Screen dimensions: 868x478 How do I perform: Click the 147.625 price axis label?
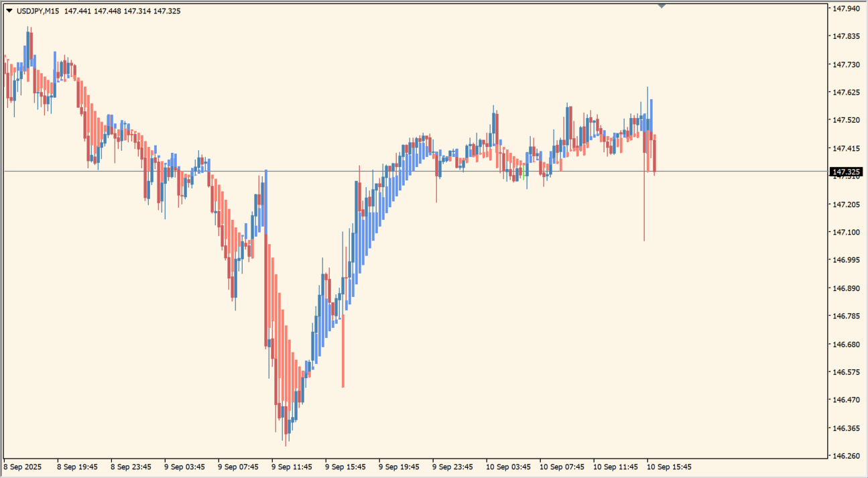pyautogui.click(x=845, y=93)
